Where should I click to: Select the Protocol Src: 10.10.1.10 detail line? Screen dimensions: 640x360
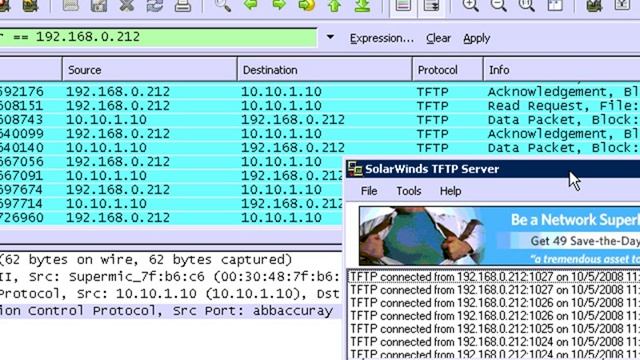coord(171,293)
